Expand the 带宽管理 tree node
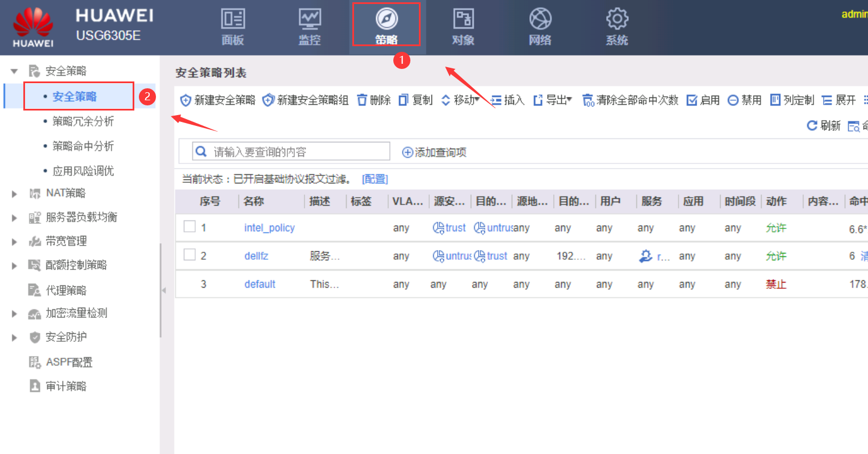The height and width of the screenshot is (454, 868). tap(15, 242)
